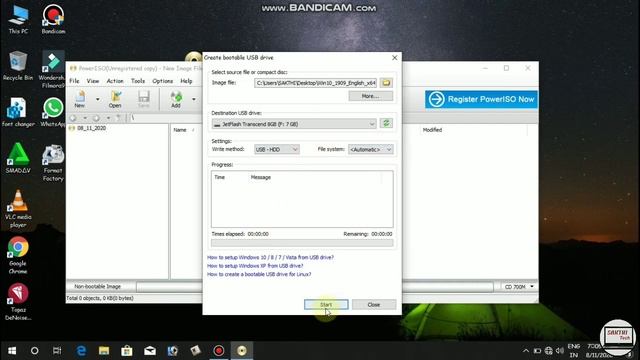Open the WhatsApp desktop icon

coord(53,112)
